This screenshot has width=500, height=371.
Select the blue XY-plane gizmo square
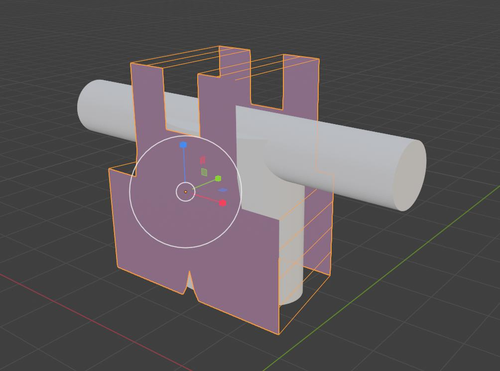(x=223, y=190)
